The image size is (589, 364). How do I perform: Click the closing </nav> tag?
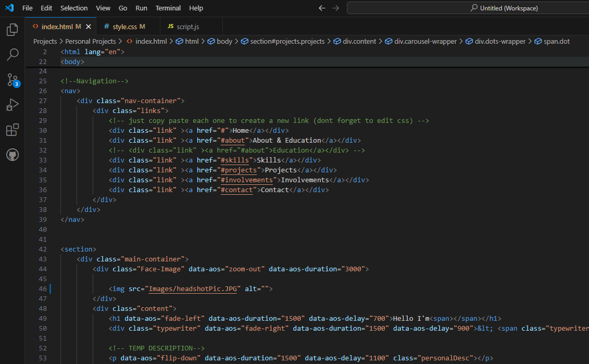pos(72,220)
